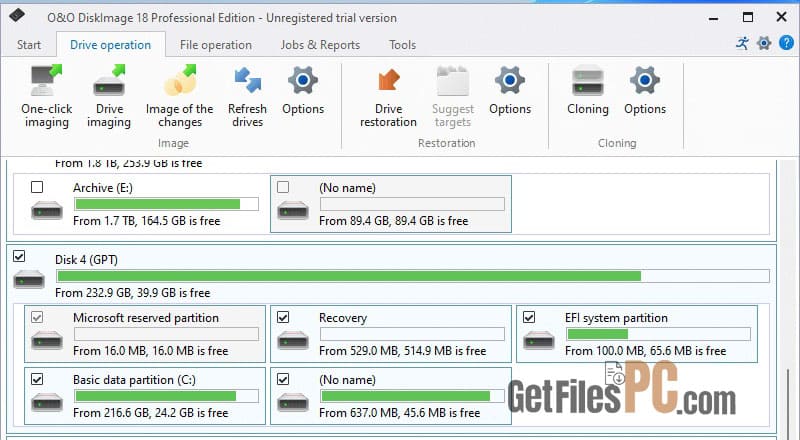Uncheck the 637.0 MB (No name) checkbox
The width and height of the screenshot is (800, 440).
click(x=283, y=379)
